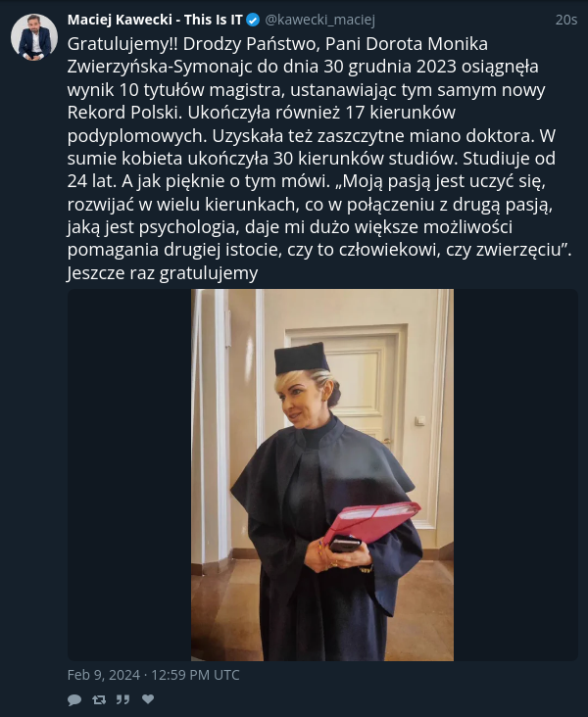Image resolution: width=588 pixels, height=717 pixels.
Task: Open the @kawecki_maciej handle link
Action: (319, 20)
